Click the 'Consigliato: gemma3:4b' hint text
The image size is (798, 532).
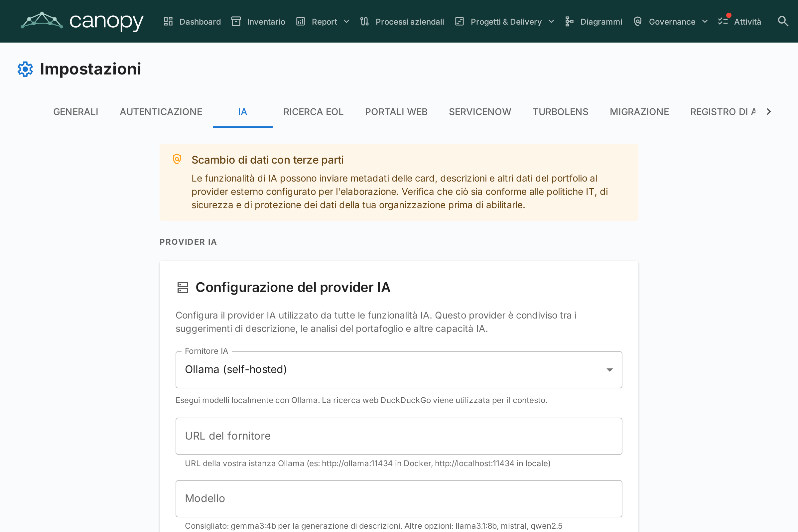coord(373,526)
